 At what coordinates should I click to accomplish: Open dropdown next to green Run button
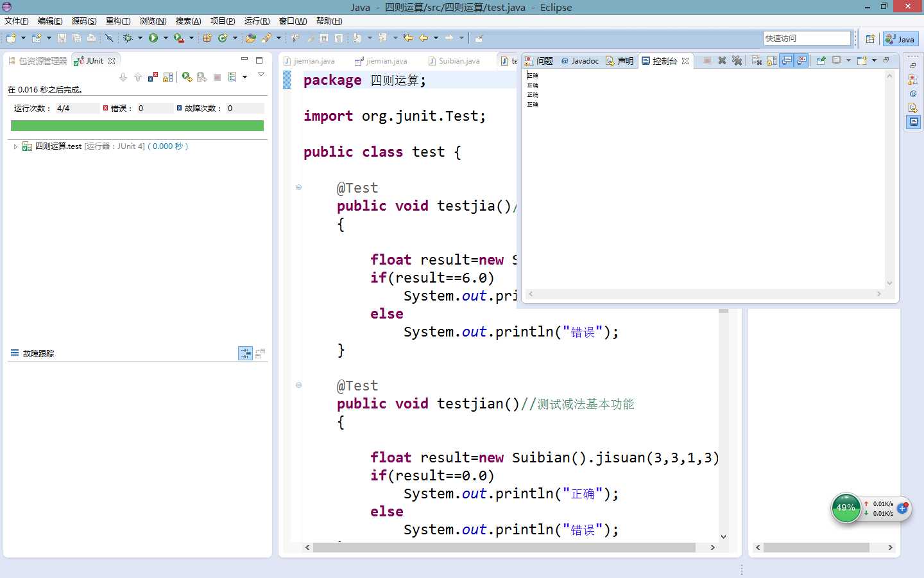[166, 38]
